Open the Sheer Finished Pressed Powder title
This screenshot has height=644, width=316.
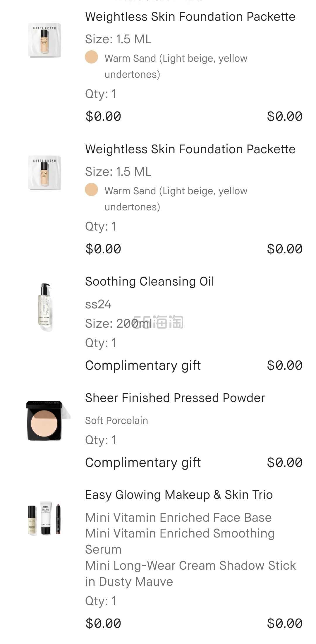[x=175, y=398]
